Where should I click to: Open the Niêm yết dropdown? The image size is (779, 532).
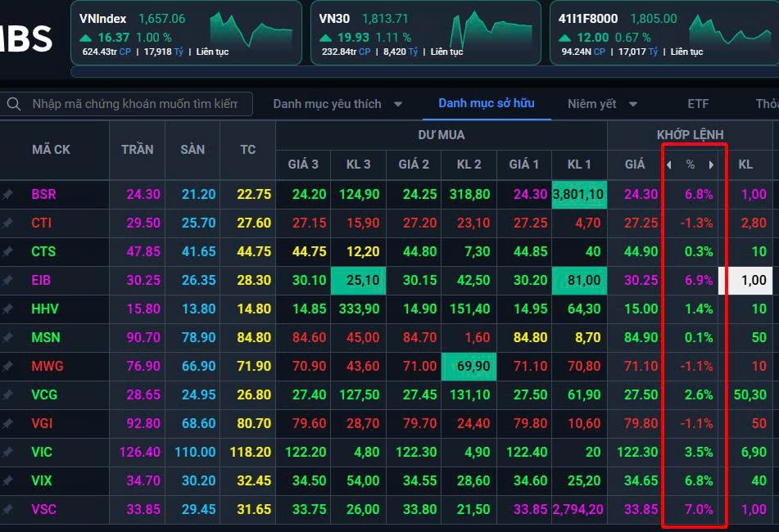point(633,104)
